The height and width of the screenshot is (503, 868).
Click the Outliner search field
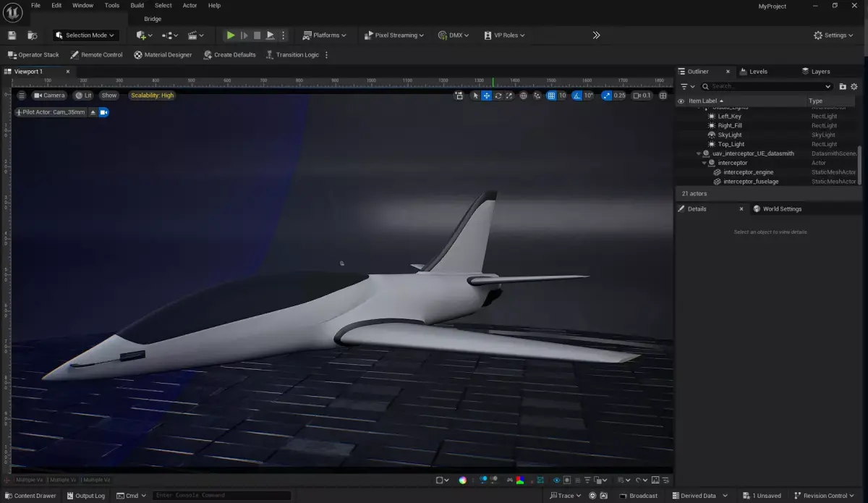pyautogui.click(x=767, y=86)
